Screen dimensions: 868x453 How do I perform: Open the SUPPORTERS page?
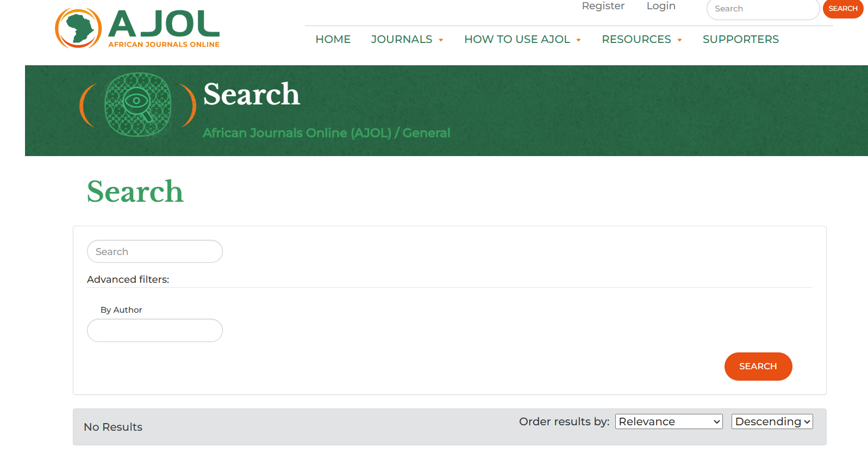coord(740,39)
